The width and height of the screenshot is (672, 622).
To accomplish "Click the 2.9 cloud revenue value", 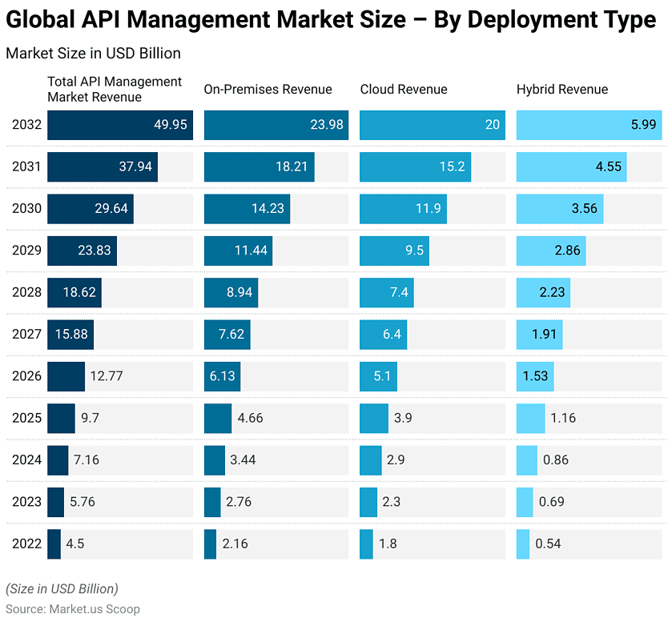I will (x=396, y=459).
